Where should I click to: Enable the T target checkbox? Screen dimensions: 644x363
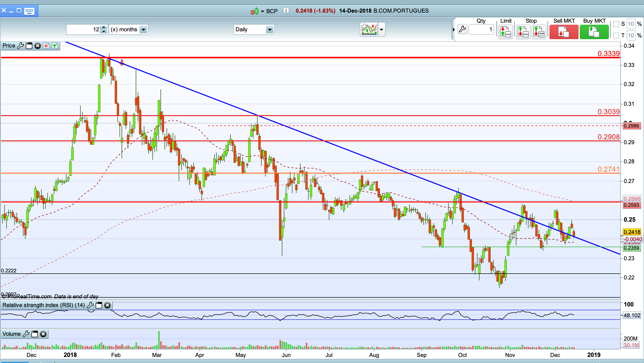click(616, 36)
